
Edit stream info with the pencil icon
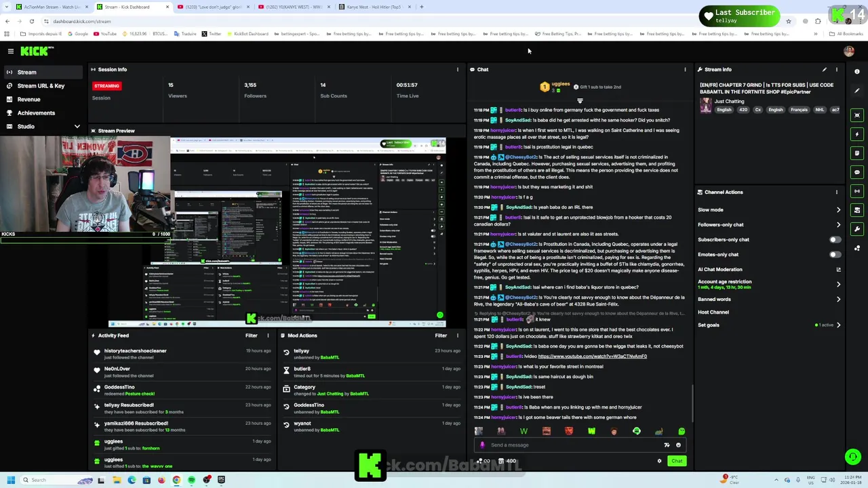825,69
